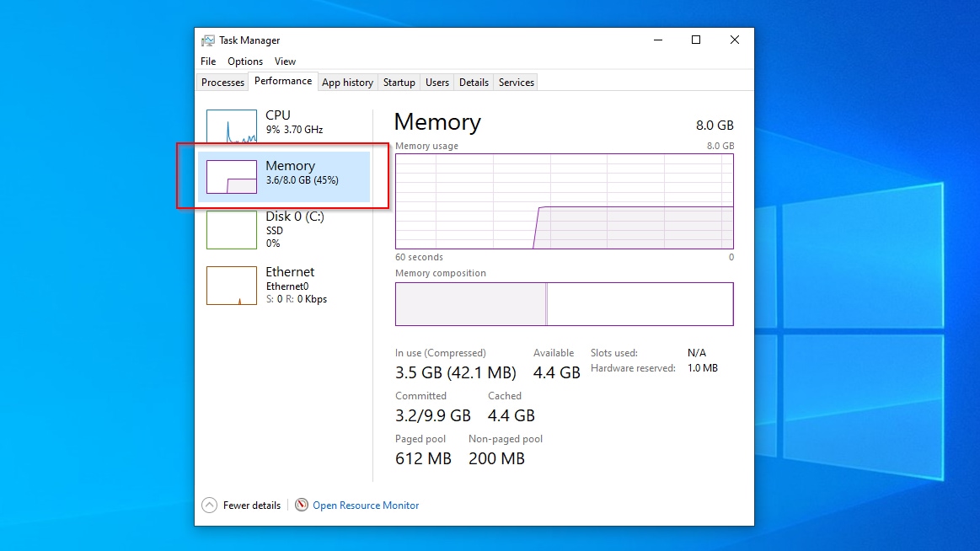This screenshot has width=980, height=551.
Task: Click the Memory usage graph area
Action: coord(564,201)
